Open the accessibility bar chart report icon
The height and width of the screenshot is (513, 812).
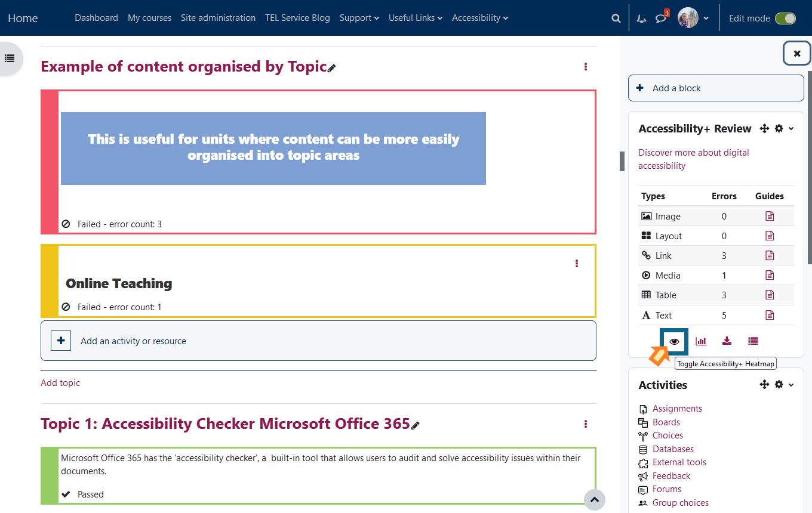[x=701, y=341]
